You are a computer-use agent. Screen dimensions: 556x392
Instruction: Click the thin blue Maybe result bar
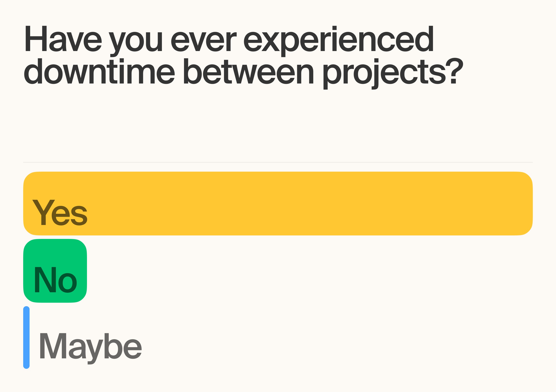[x=26, y=337]
